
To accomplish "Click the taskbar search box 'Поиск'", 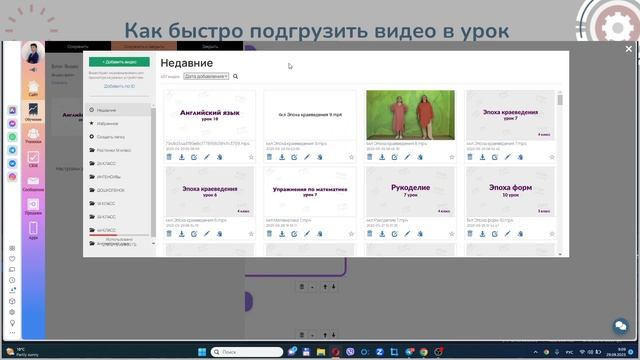I will pos(247,352).
